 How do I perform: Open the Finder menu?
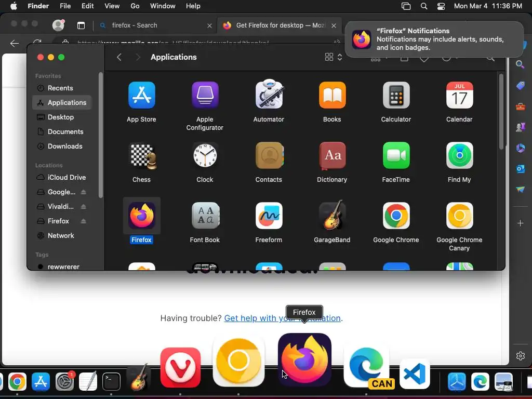point(38,6)
